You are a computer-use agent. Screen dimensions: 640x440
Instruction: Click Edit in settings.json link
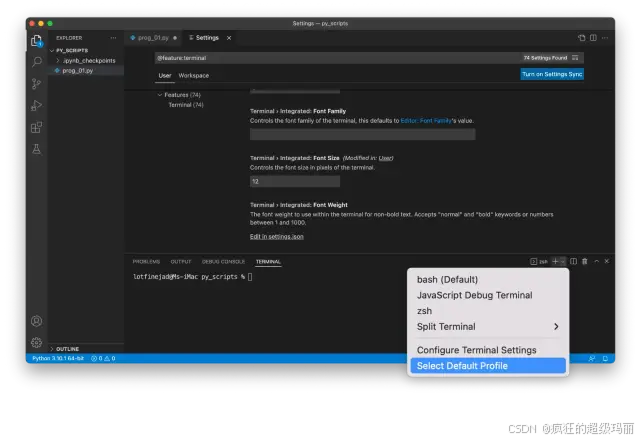(277, 237)
